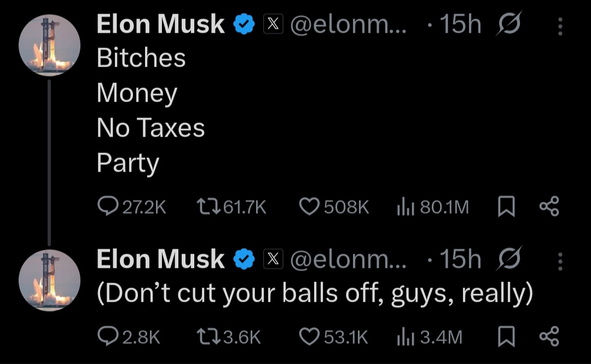Open the @elonm... handle on second tweet
Viewport: 591px width, 364px height.
(348, 260)
